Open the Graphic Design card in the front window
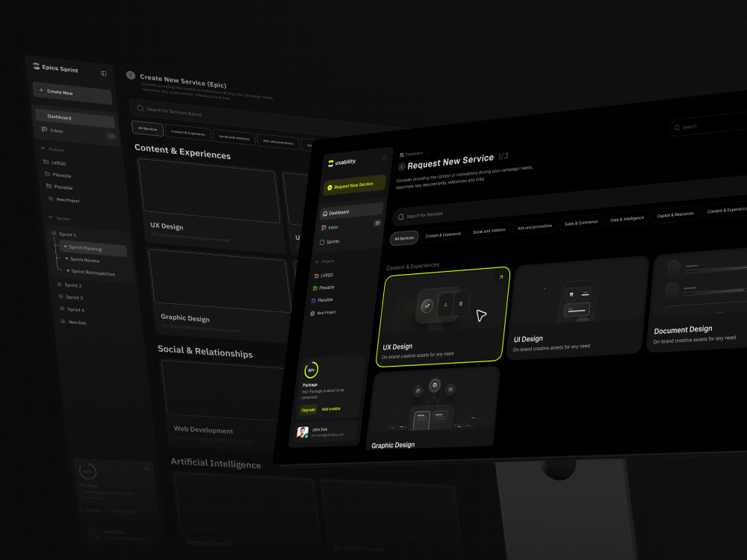The image size is (747, 560). click(x=433, y=408)
